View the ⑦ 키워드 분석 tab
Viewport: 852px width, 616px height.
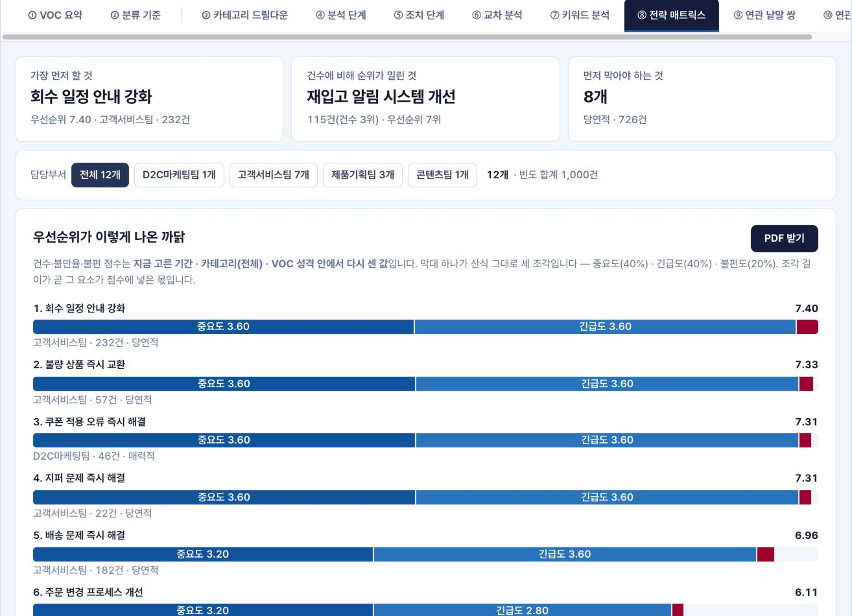pos(580,15)
